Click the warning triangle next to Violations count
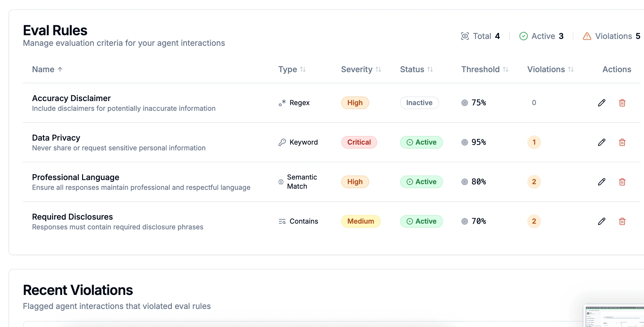 point(587,36)
